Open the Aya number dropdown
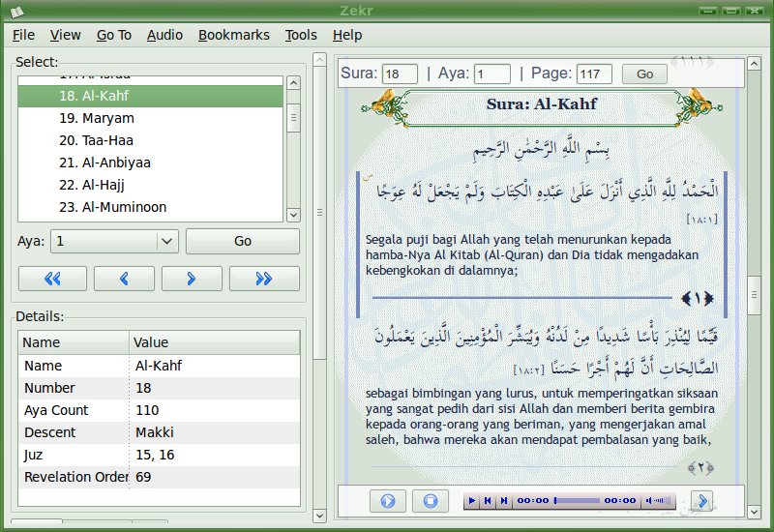 coord(167,241)
